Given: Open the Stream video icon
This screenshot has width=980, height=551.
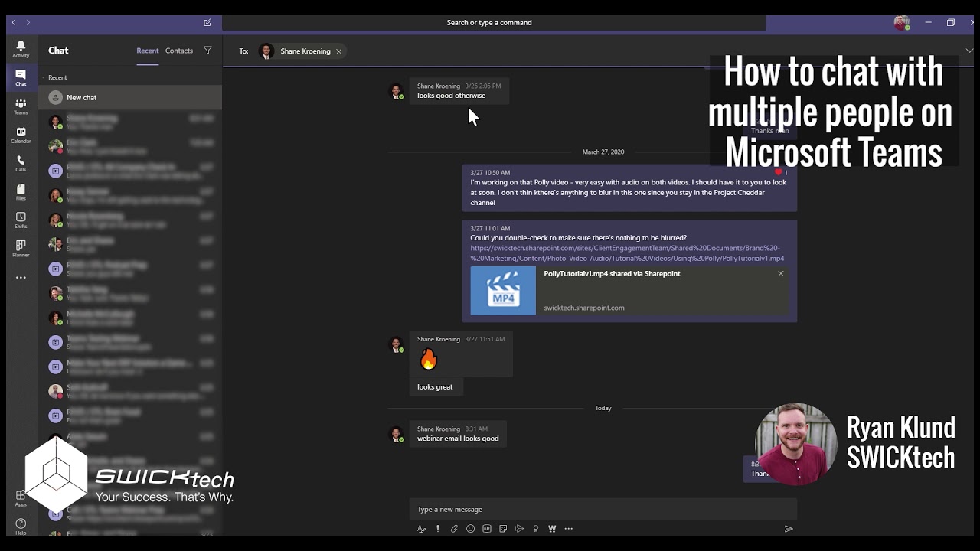Looking at the screenshot, I should tap(519, 528).
